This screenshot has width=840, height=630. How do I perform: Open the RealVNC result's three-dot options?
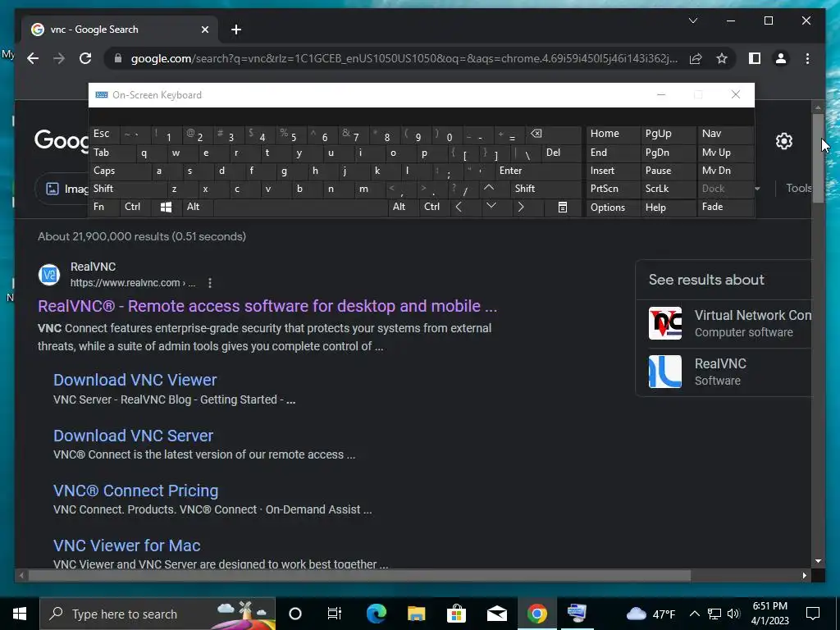pyautogui.click(x=210, y=283)
